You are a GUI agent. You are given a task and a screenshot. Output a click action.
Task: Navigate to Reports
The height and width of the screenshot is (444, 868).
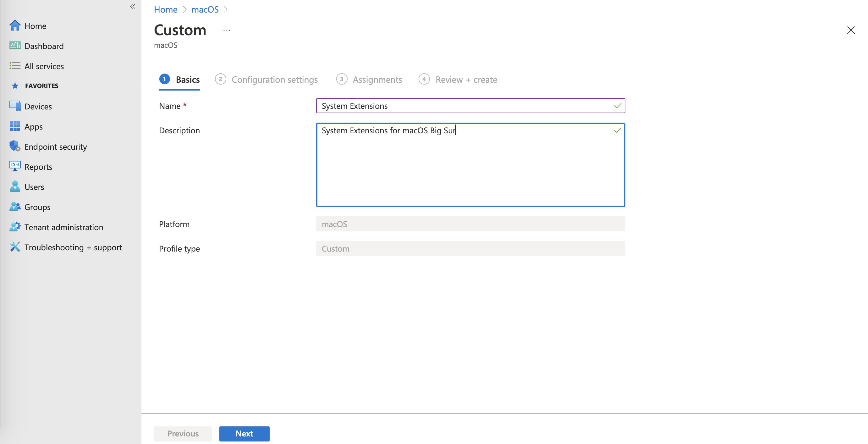[x=38, y=167]
